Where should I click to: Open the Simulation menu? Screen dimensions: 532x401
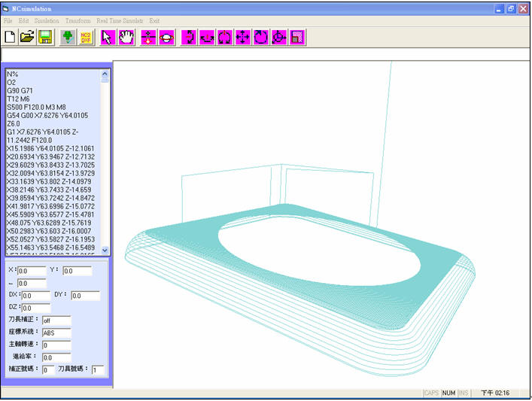point(47,21)
